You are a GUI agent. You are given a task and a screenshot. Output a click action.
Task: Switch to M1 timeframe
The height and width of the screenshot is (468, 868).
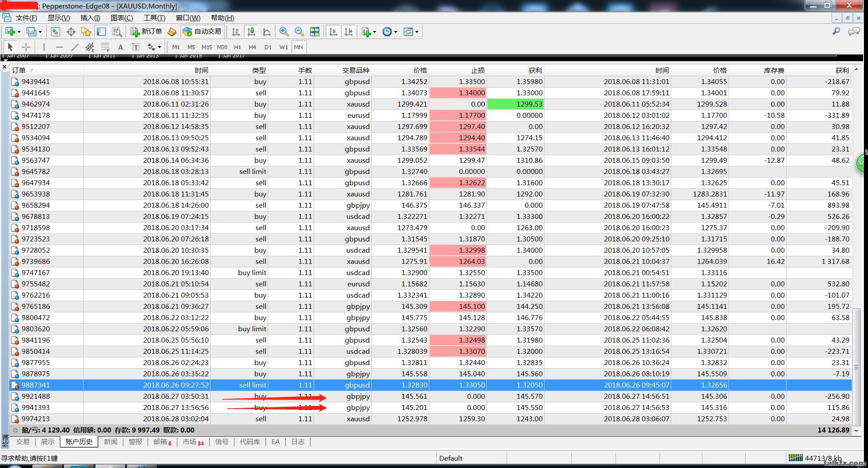pyautogui.click(x=176, y=47)
